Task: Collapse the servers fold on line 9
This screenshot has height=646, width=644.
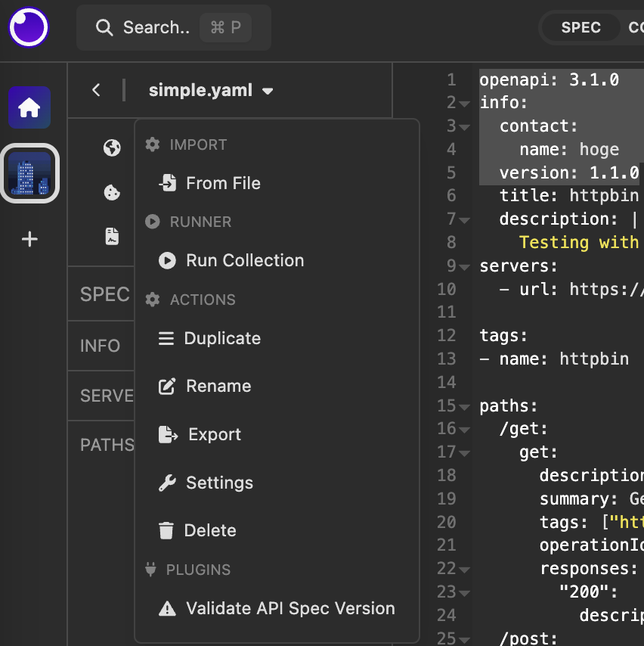Action: tap(464, 267)
